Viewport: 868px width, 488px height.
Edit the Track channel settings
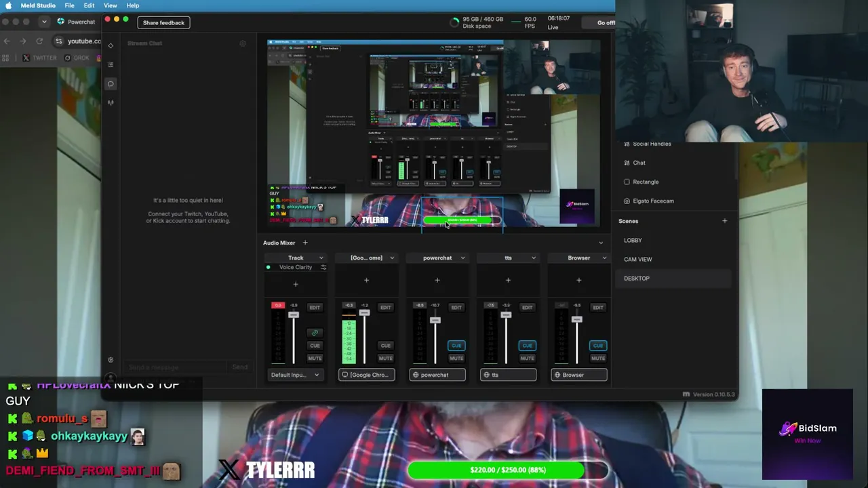(315, 307)
